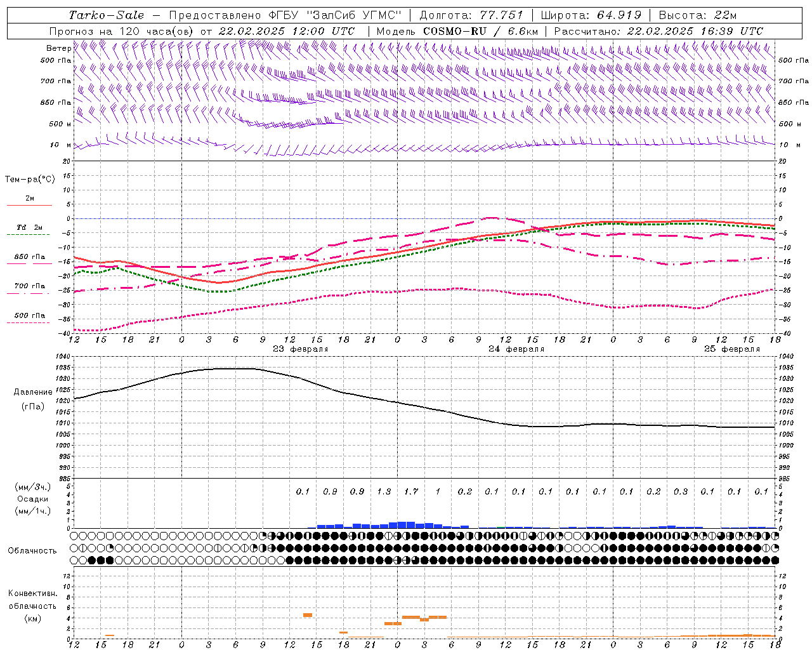812x650 pixels.
Task: Click "Рассчитано: 22.02.2025 16:39 UTC" timestamp
Action: pos(658,31)
